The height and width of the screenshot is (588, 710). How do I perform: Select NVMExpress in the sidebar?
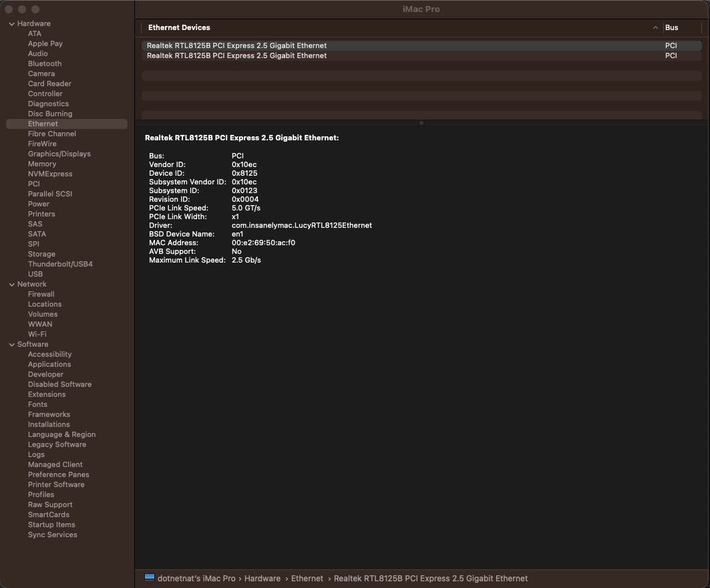50,174
